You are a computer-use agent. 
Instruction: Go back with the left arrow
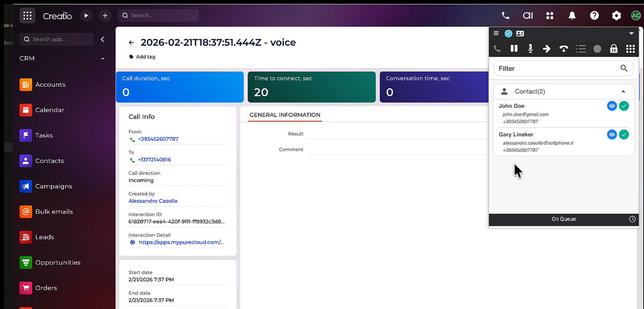pyautogui.click(x=131, y=42)
